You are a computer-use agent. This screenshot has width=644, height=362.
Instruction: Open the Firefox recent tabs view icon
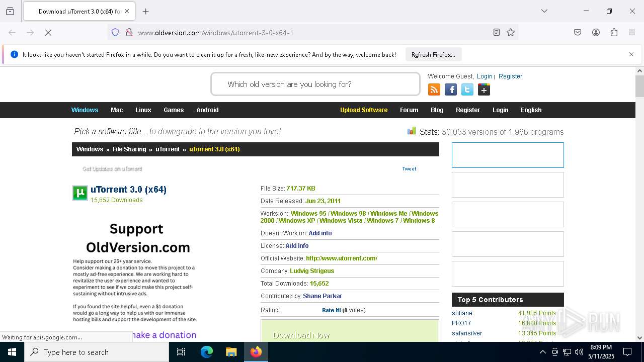(x=10, y=11)
